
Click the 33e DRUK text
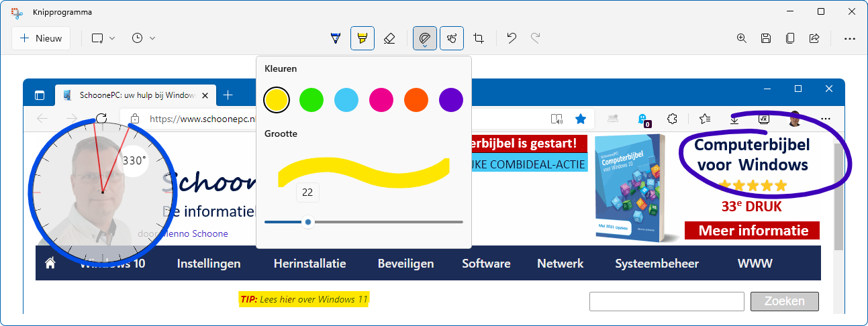[x=751, y=207]
